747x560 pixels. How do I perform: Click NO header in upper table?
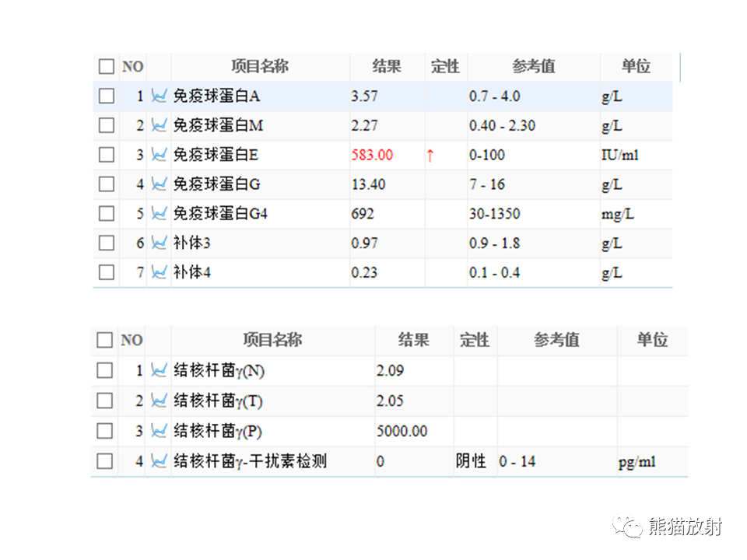pyautogui.click(x=132, y=67)
